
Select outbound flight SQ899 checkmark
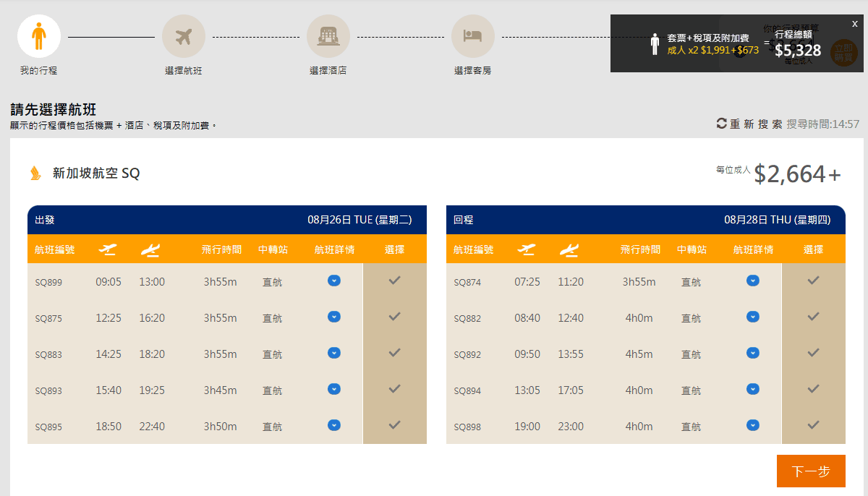pyautogui.click(x=394, y=281)
